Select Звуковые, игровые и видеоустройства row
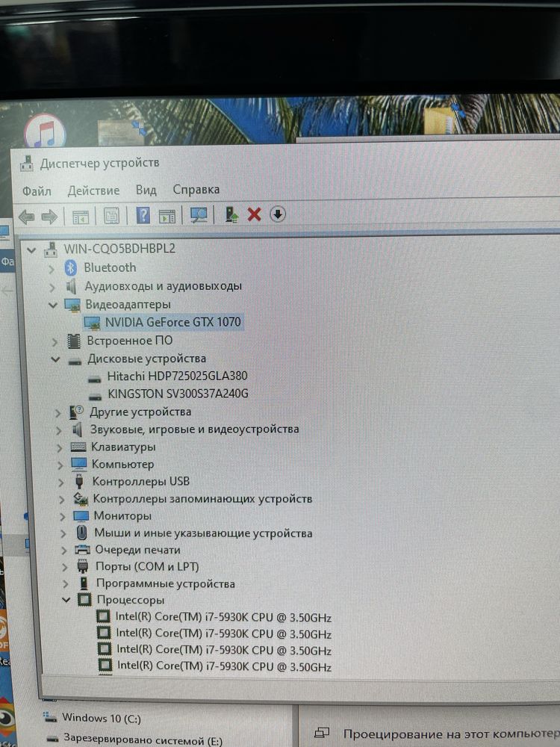The height and width of the screenshot is (747, 560). 195,430
